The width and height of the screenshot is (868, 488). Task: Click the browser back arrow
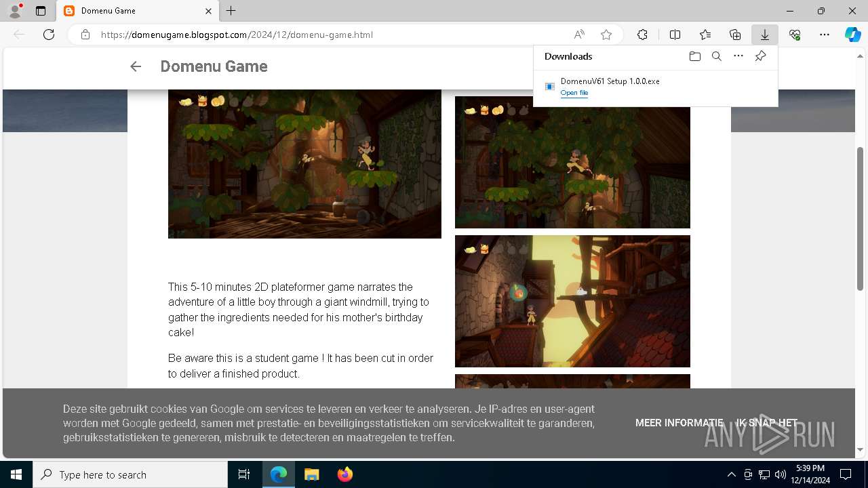point(19,35)
